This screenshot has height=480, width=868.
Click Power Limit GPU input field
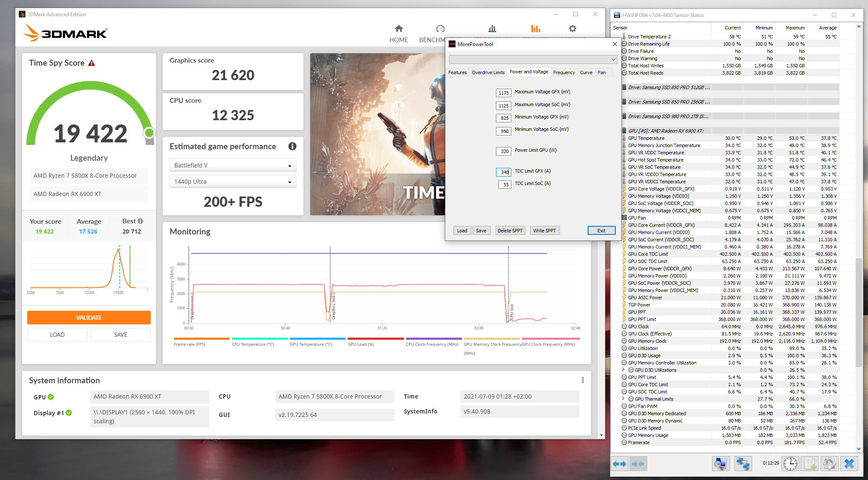pyautogui.click(x=504, y=151)
